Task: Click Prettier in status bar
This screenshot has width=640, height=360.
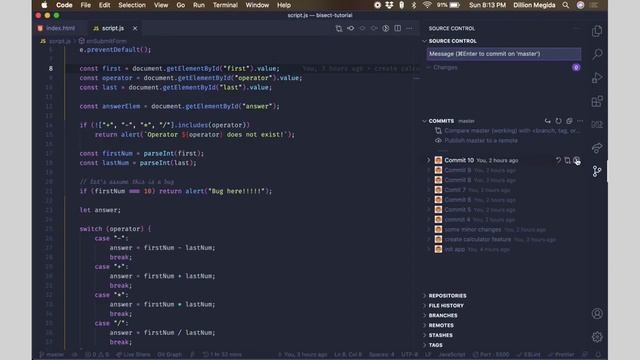Action: 561,355
